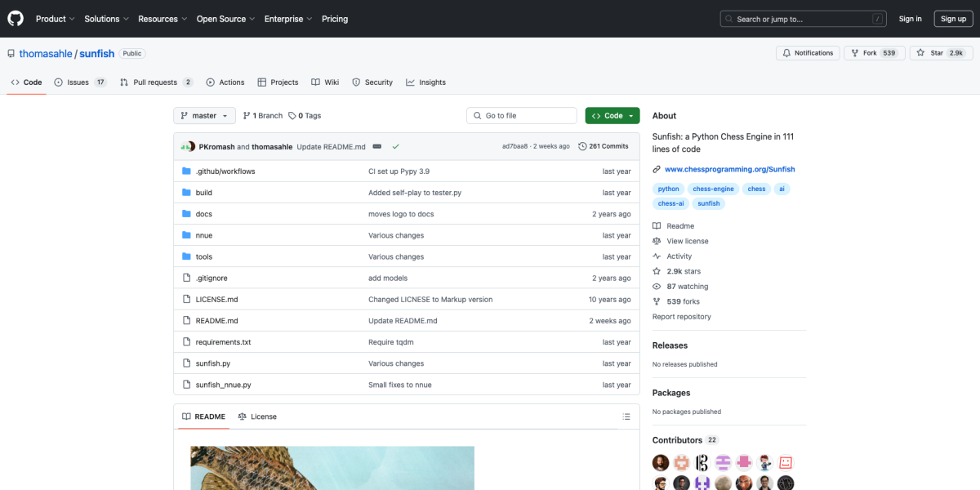Image resolution: width=980 pixels, height=490 pixels.
Task: Open the sunfish.py file
Action: tap(212, 363)
